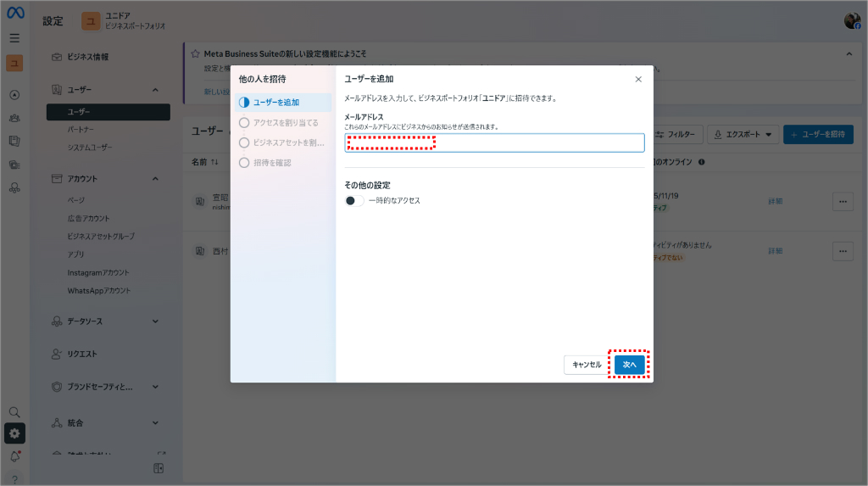Collapse the アカウント section
The image size is (868, 486).
tap(156, 178)
